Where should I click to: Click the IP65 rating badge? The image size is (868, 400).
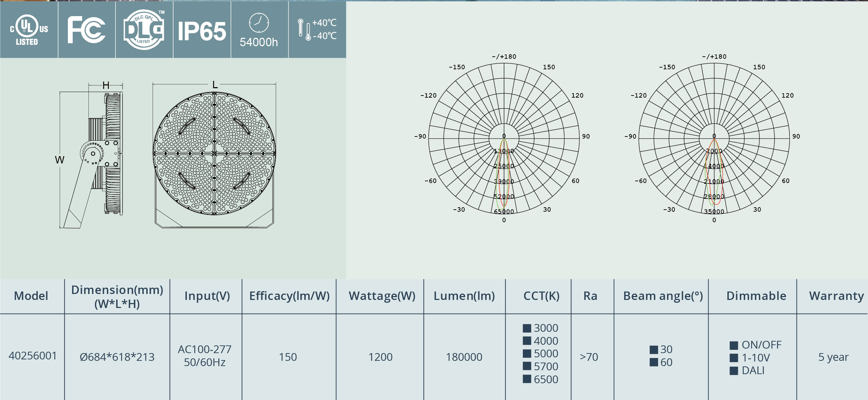point(202,31)
